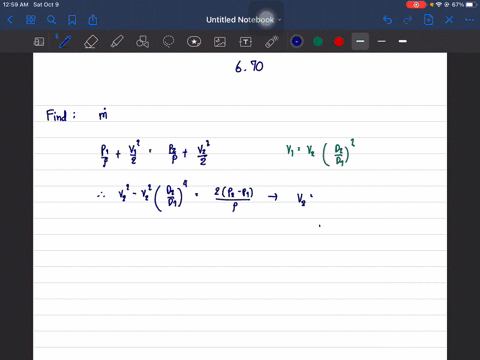Viewport: 480px width, 360px height.
Task: Choose the red pen color
Action: click(339, 41)
